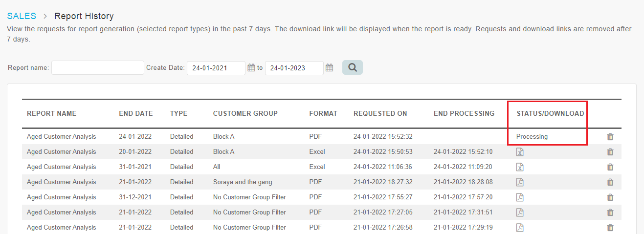Click the end date field 24-01-2023
Viewport: 644px width, 234px height.
point(294,68)
